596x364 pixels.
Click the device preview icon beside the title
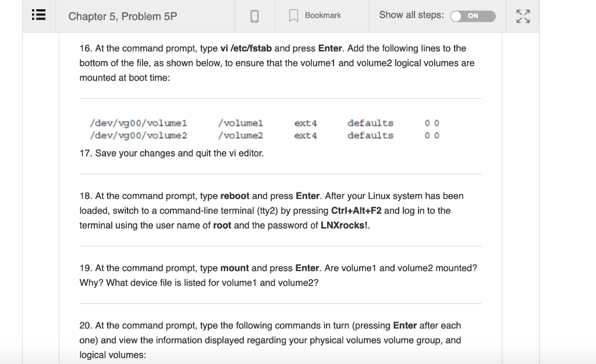pyautogui.click(x=255, y=16)
